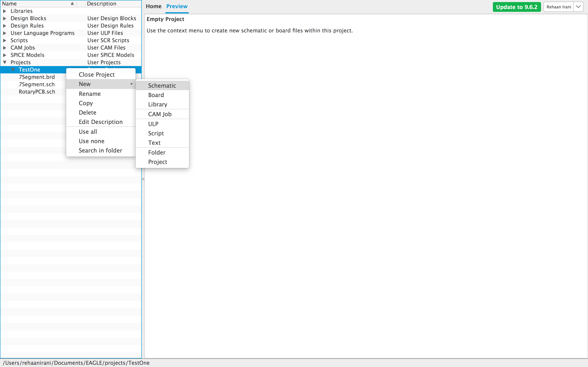Select the 7Segment.brd file
Viewport: 588px width, 367px height.
coord(37,77)
